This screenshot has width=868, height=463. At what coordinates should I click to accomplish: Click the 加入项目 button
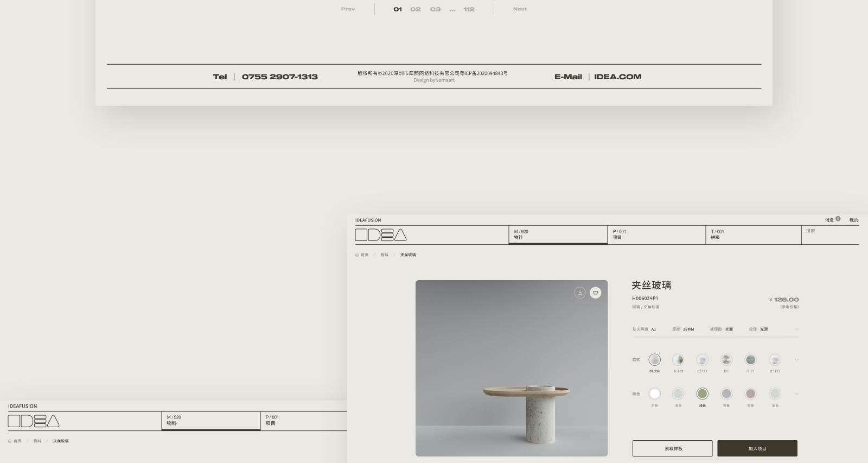(757, 448)
